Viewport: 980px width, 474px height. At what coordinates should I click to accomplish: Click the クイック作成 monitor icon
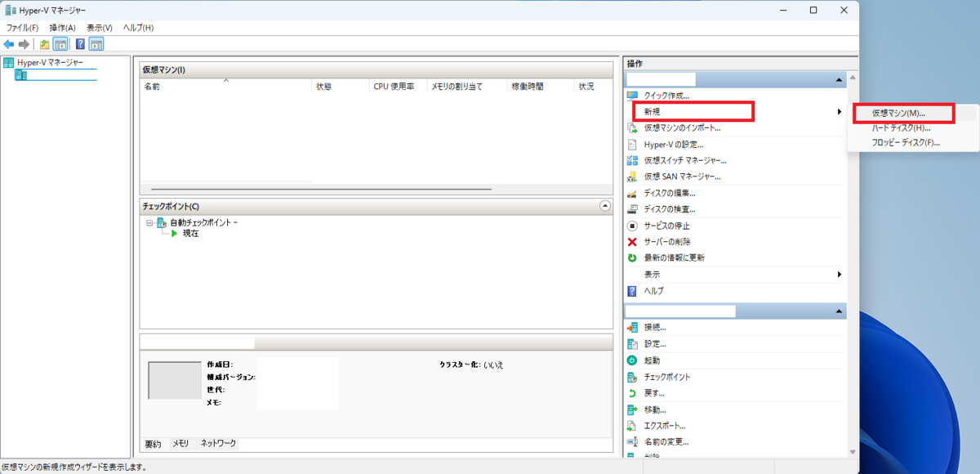631,96
